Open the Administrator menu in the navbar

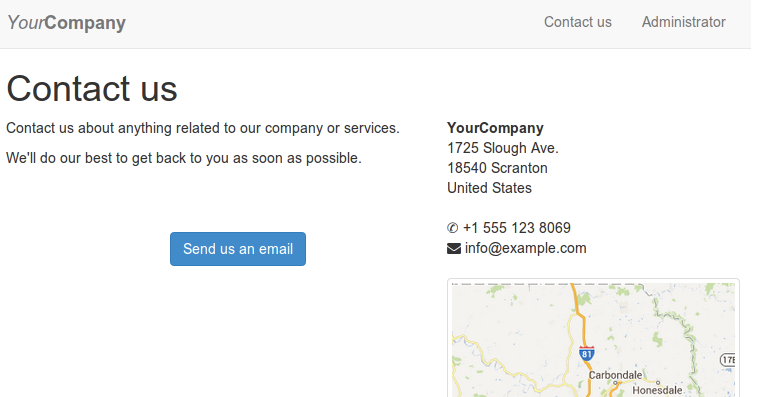point(683,22)
